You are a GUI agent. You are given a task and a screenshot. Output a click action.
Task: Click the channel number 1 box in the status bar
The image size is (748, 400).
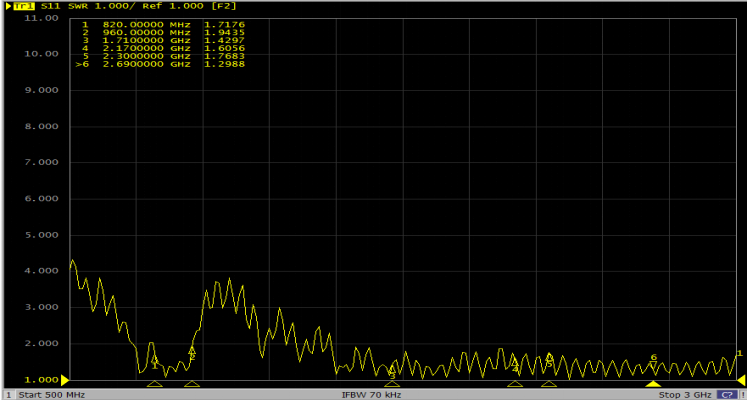coord(8,395)
